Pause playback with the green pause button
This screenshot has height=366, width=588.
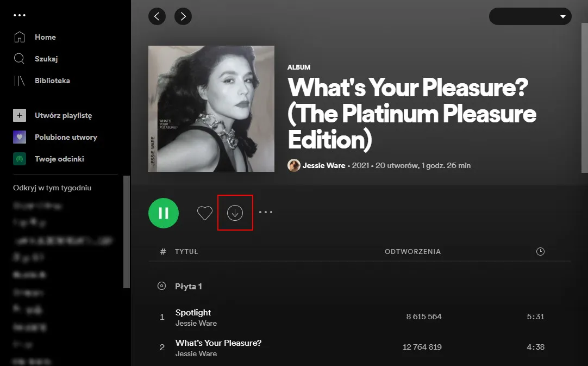coord(164,213)
